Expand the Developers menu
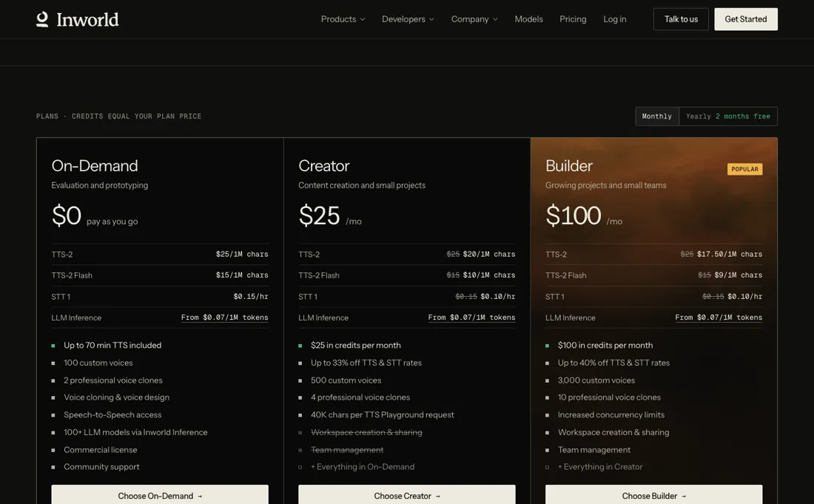The image size is (814, 504). point(408,19)
